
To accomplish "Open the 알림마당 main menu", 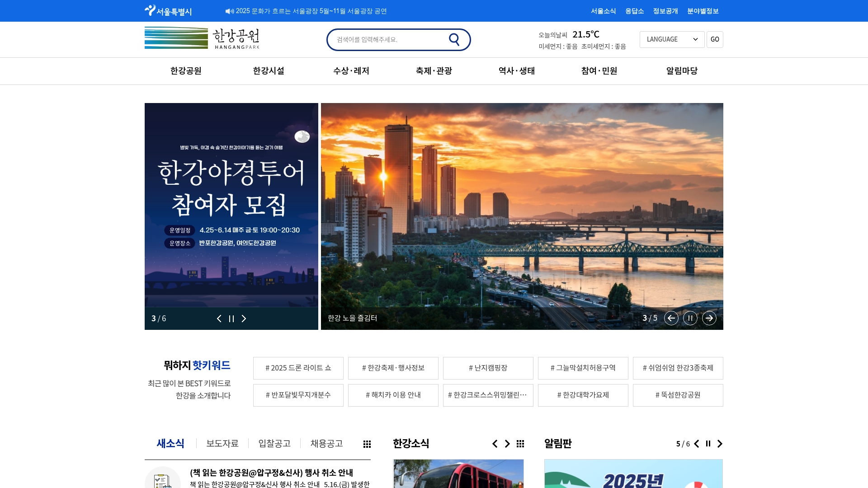I will click(682, 71).
